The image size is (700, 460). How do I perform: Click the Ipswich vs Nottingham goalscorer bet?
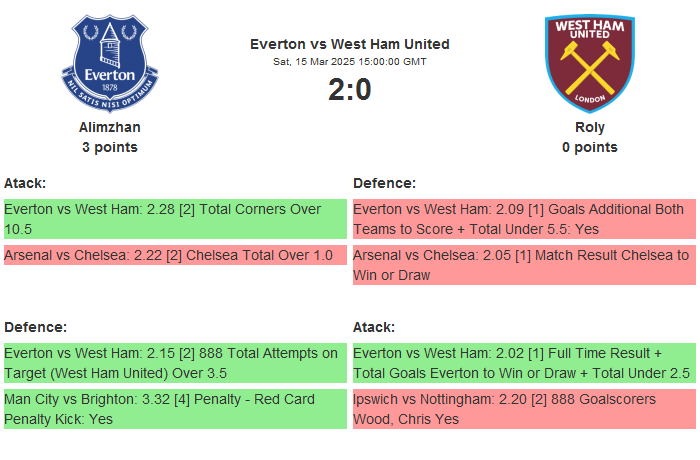(x=524, y=409)
